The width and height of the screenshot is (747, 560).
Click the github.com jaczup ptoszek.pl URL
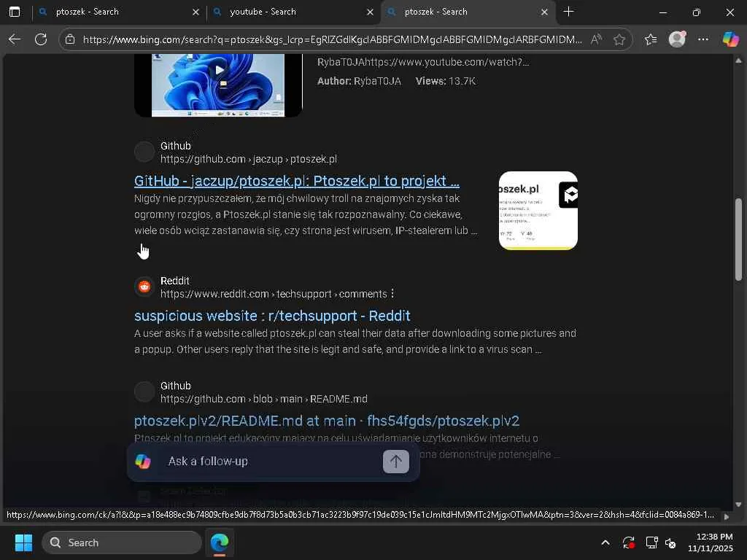click(249, 159)
